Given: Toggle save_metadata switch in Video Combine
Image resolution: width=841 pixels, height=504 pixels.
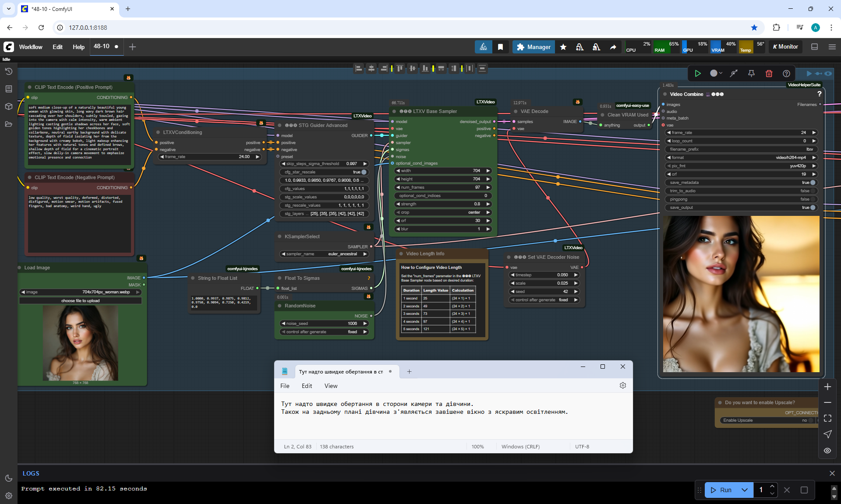Looking at the screenshot, I should [812, 183].
